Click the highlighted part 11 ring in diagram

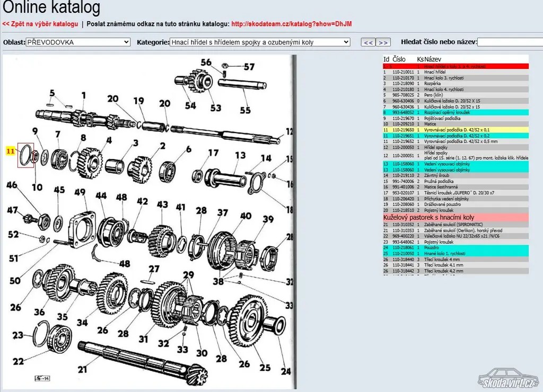pos(25,155)
